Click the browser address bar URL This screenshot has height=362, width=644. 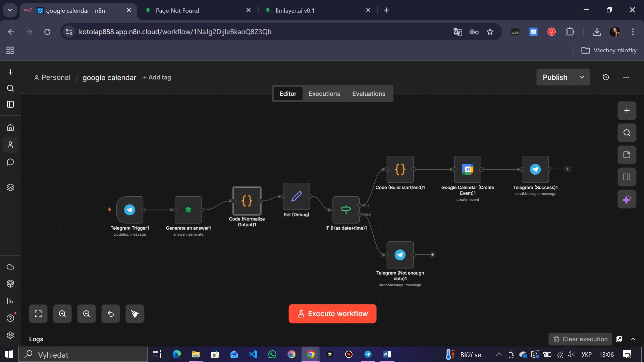(175, 32)
